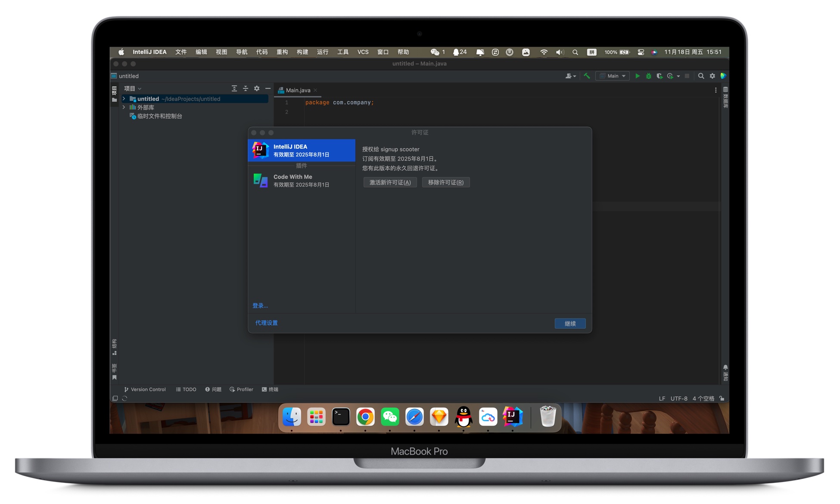Open the 帮助 menu
Viewport: 840px width, 504px height.
point(403,52)
